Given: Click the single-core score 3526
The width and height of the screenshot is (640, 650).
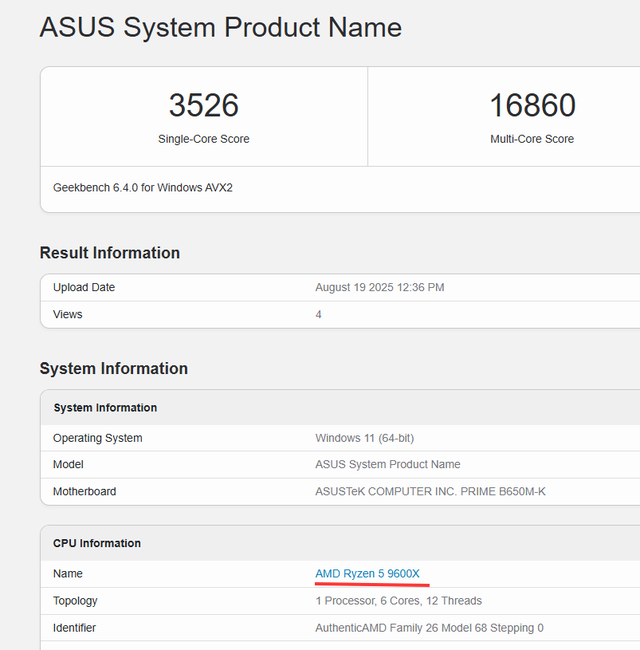Looking at the screenshot, I should tap(204, 105).
